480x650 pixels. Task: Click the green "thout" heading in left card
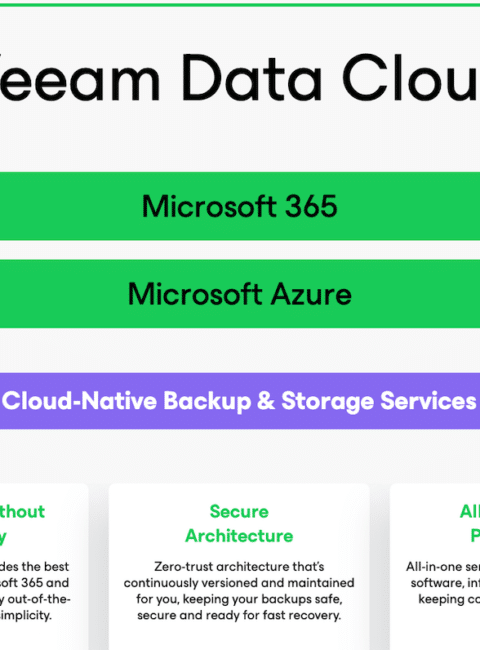click(x=22, y=512)
